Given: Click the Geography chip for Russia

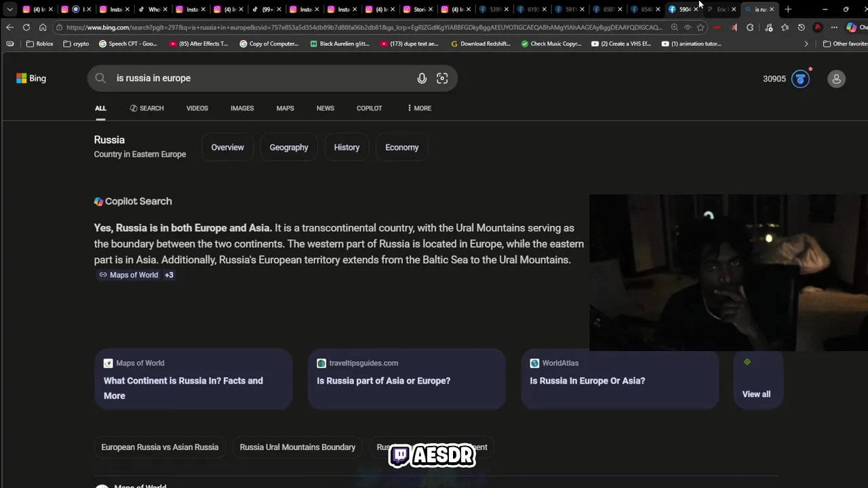Looking at the screenshot, I should coord(289,147).
